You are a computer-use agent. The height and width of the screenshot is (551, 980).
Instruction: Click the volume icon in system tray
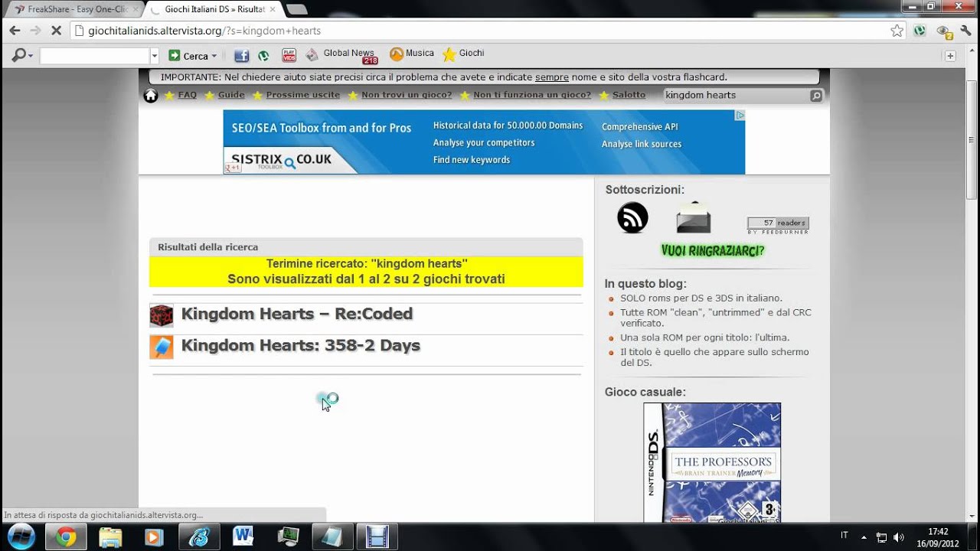point(898,537)
